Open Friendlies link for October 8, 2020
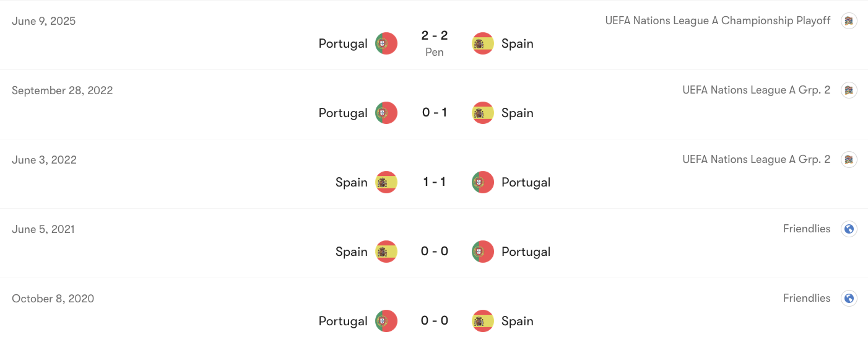The width and height of the screenshot is (868, 342). 807,298
